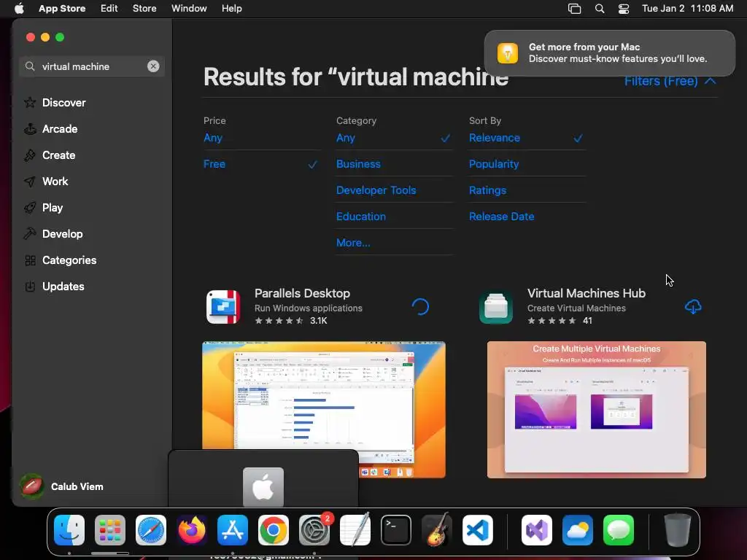
Task: Open the Help menu
Action: tap(231, 9)
